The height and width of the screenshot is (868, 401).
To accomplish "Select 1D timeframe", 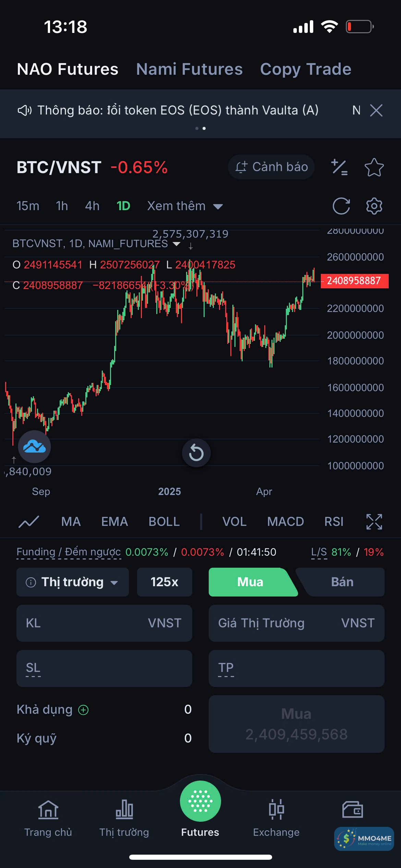I will click(x=123, y=206).
